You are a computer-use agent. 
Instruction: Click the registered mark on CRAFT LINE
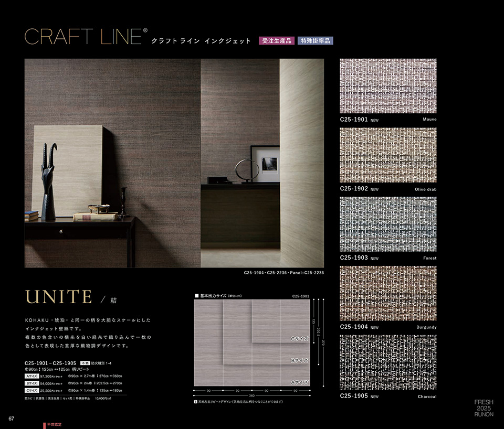[145, 30]
